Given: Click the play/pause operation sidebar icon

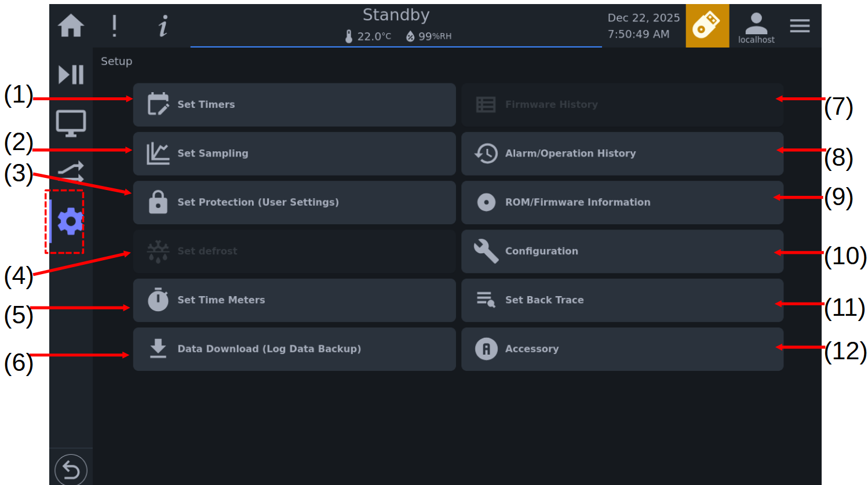Looking at the screenshot, I should [71, 75].
